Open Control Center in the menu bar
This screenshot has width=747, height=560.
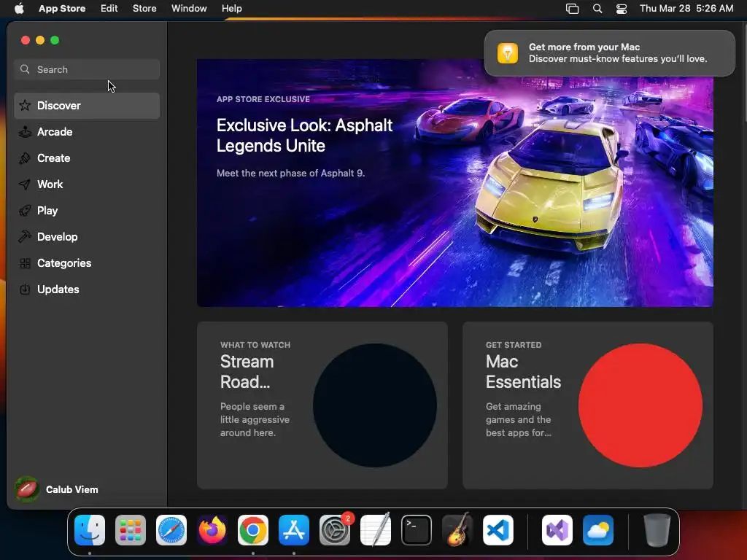pyautogui.click(x=622, y=9)
